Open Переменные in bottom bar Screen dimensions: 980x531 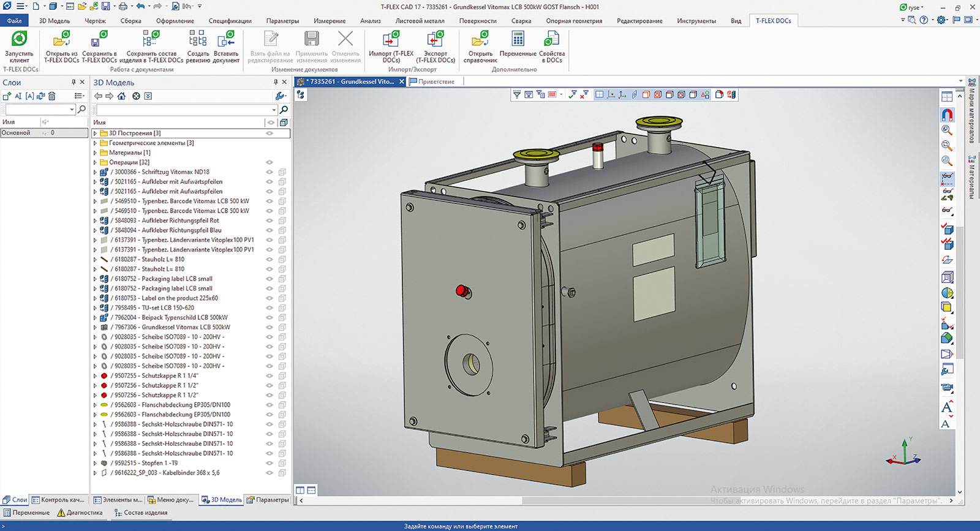point(26,513)
